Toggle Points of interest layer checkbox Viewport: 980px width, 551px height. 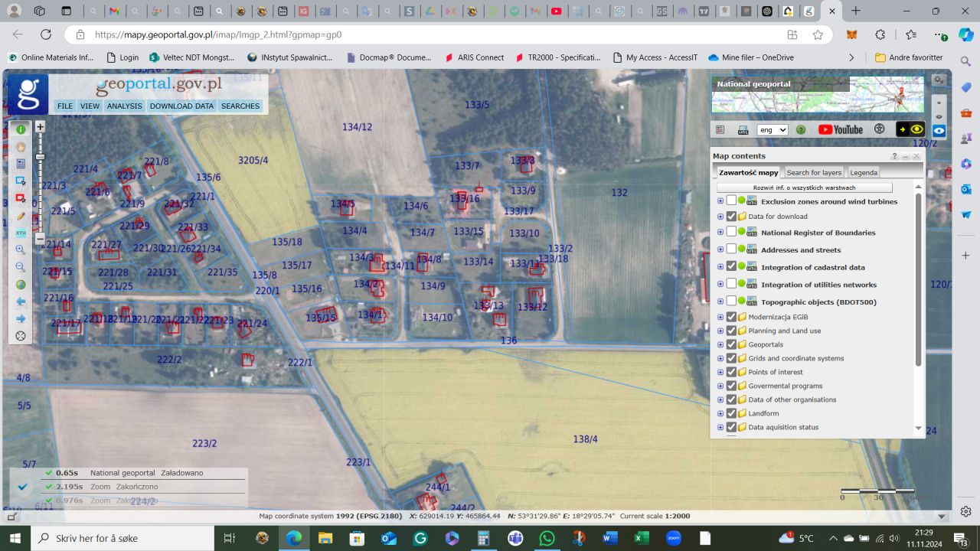(731, 372)
